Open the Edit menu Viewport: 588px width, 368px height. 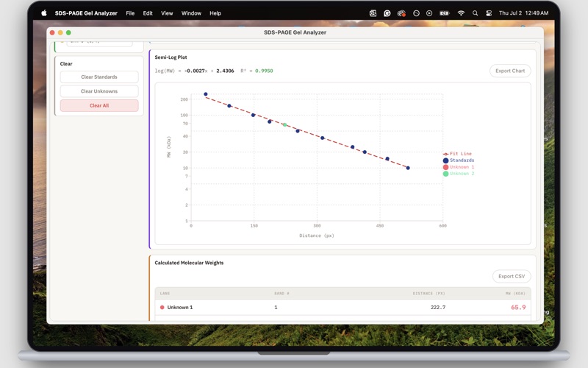coord(148,13)
